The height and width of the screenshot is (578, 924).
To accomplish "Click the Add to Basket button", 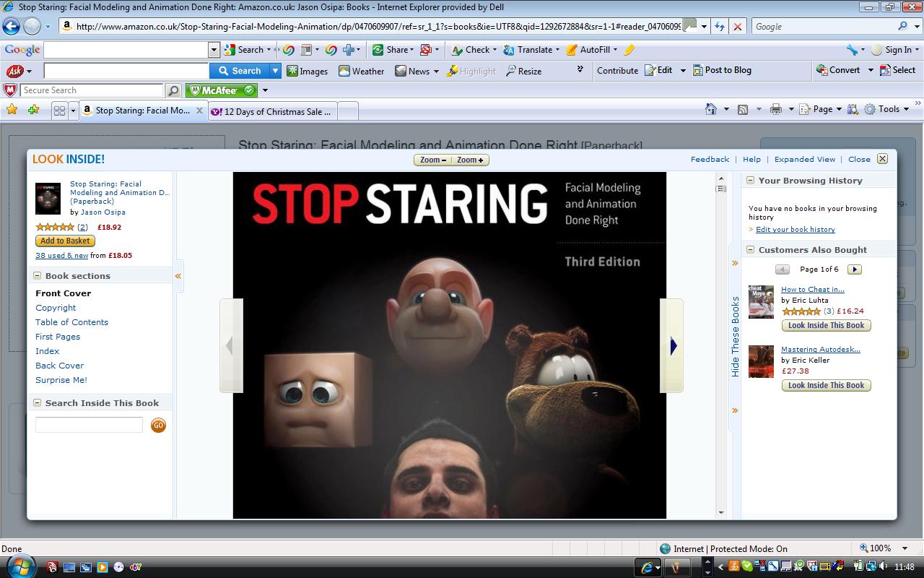I will point(65,241).
